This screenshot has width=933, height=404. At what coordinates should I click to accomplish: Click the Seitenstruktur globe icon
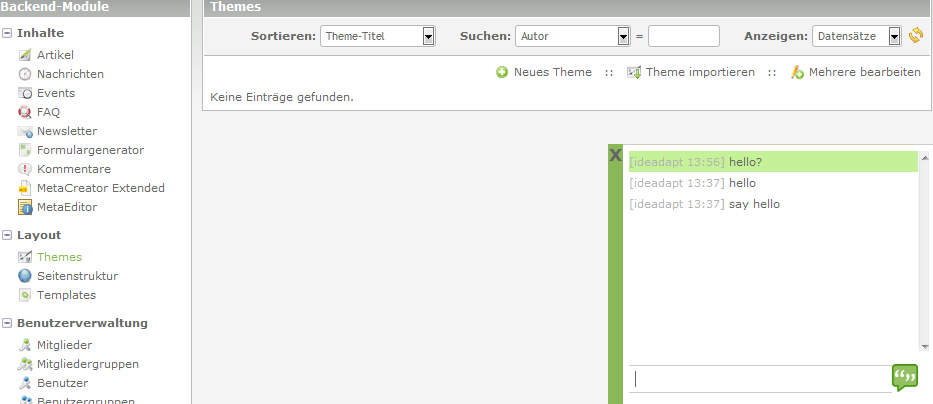pyautogui.click(x=25, y=276)
